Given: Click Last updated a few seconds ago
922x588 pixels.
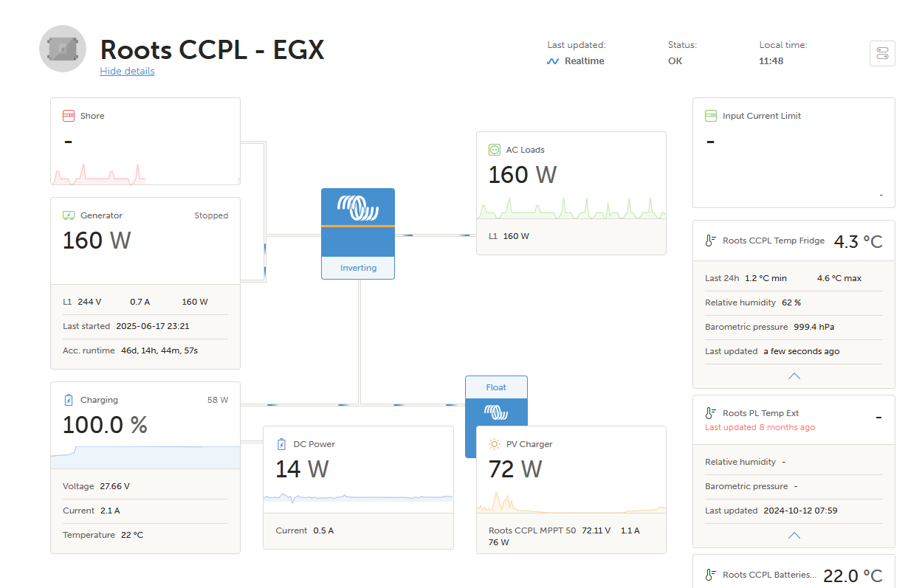Looking at the screenshot, I should (772, 351).
